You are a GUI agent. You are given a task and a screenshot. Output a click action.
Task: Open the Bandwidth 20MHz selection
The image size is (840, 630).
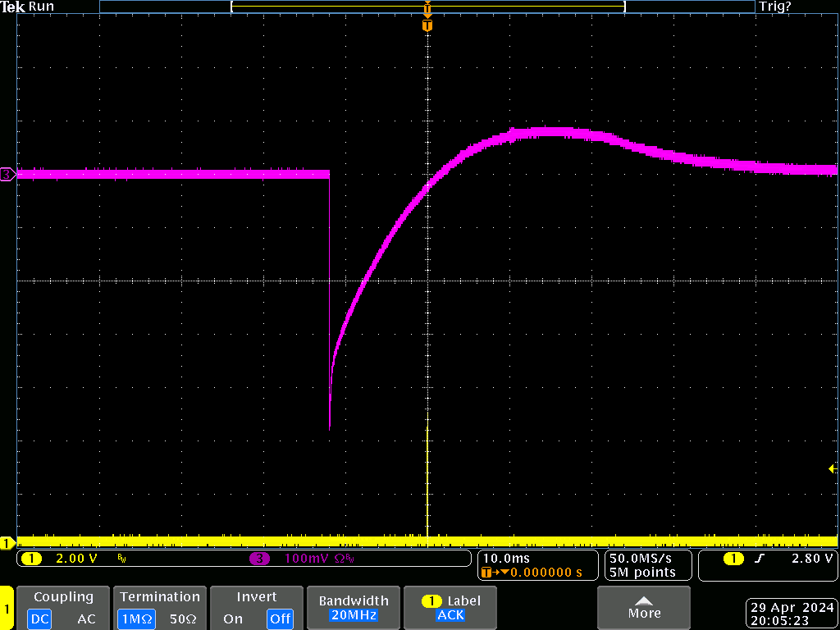355,608
